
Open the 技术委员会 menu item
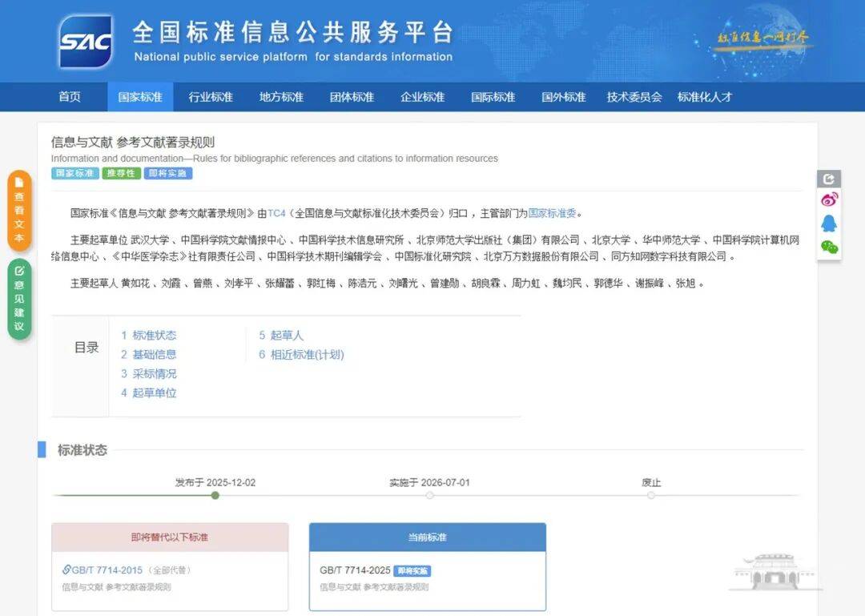tap(634, 97)
